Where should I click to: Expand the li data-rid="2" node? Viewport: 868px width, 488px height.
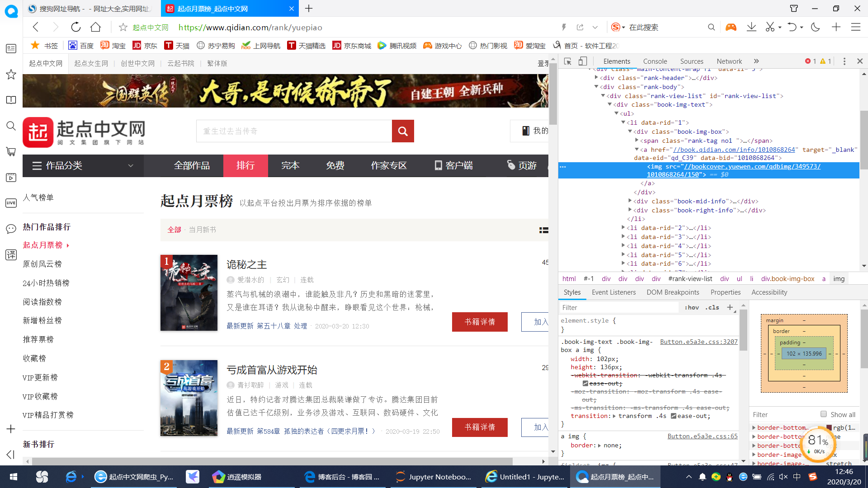pos(623,228)
